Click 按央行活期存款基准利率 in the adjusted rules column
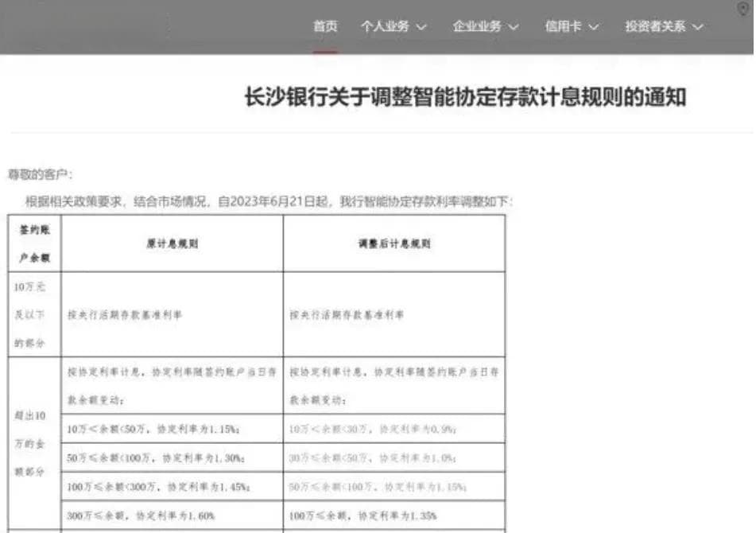This screenshot has height=533, width=756. pos(347,315)
